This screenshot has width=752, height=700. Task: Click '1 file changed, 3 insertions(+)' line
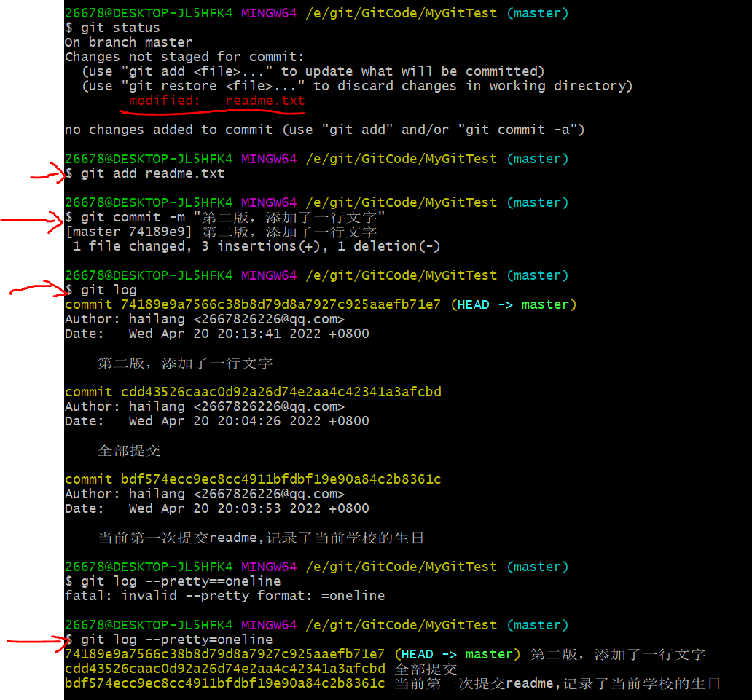[256, 246]
